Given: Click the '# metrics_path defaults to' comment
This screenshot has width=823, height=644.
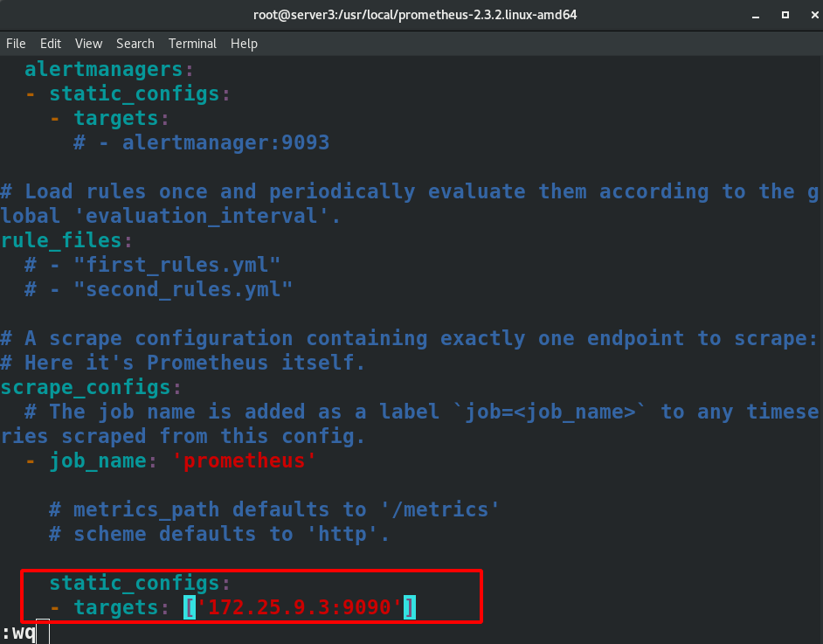Looking at the screenshot, I should click(x=274, y=509).
